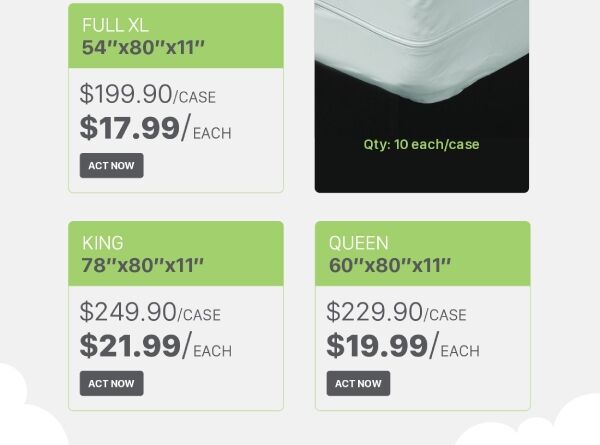Hit ACT NOW in the Queen card

pyautogui.click(x=358, y=384)
